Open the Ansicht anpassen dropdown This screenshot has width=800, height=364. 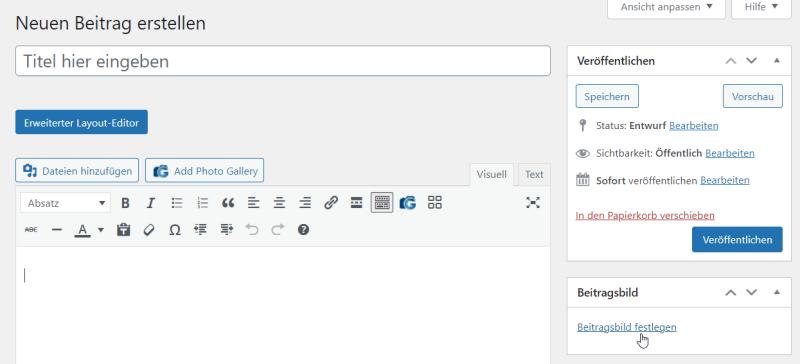tap(666, 7)
